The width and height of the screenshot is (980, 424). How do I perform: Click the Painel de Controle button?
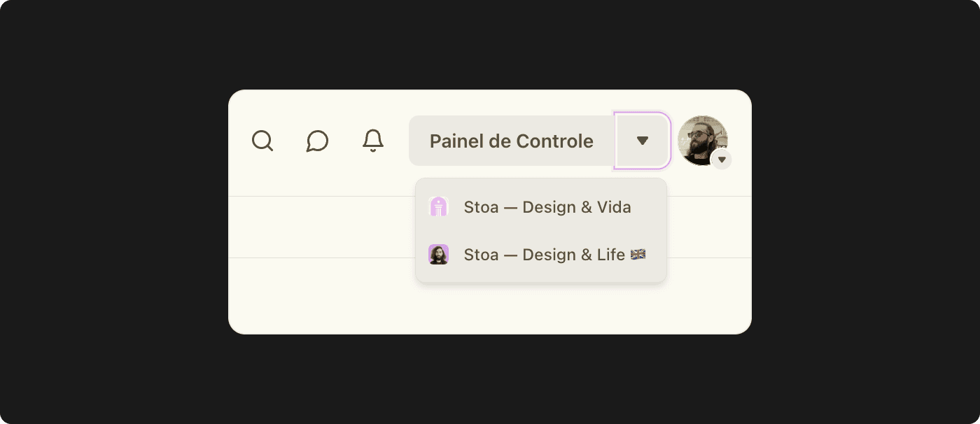tap(512, 141)
